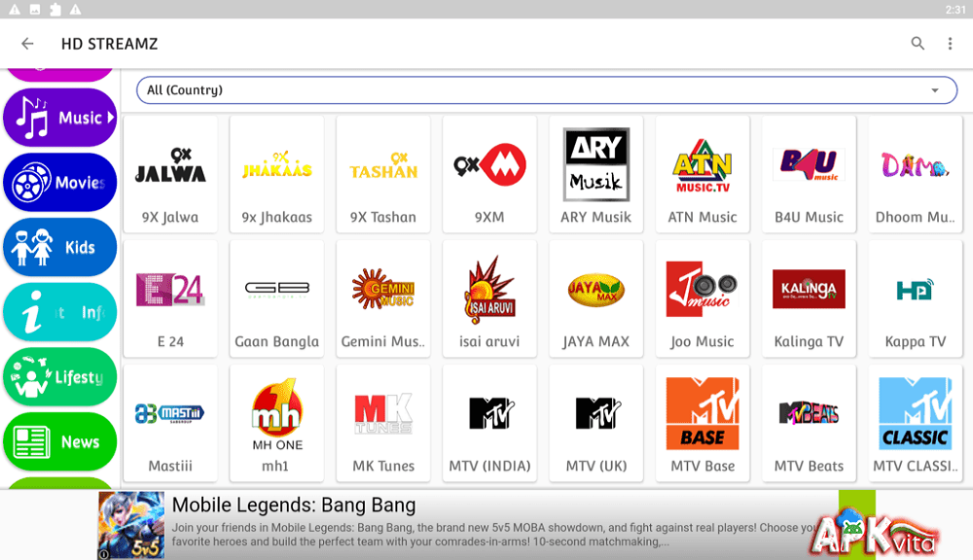Open search with the magnifier icon

pos(918,44)
